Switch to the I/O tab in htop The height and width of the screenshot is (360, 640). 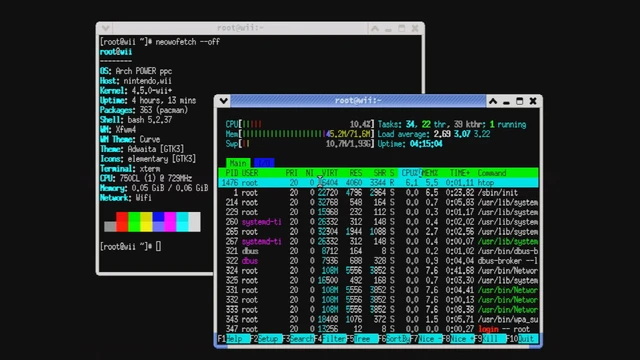click(x=264, y=163)
